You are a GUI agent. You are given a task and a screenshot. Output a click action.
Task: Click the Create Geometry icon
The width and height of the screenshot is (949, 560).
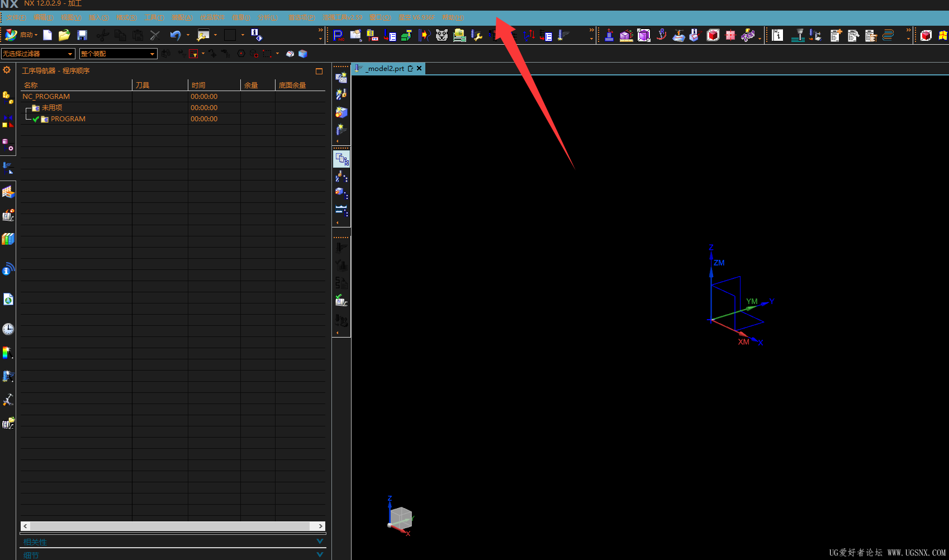coord(341,112)
